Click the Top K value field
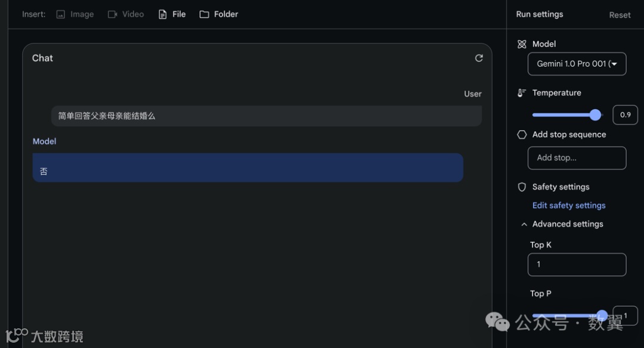 point(577,265)
